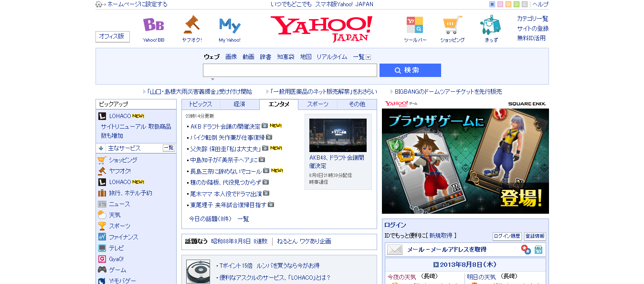This screenshot has width=644, height=284.
Task: Focus the web search input field
Action: pos(290,70)
